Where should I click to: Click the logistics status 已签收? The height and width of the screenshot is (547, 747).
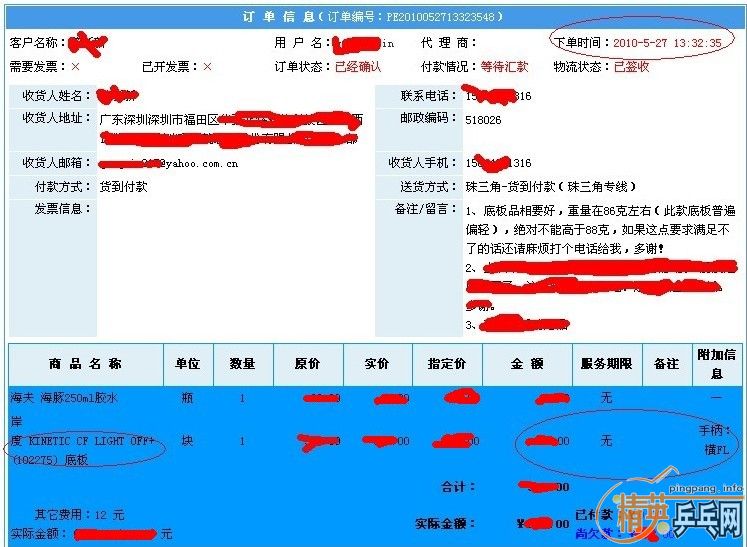631,67
